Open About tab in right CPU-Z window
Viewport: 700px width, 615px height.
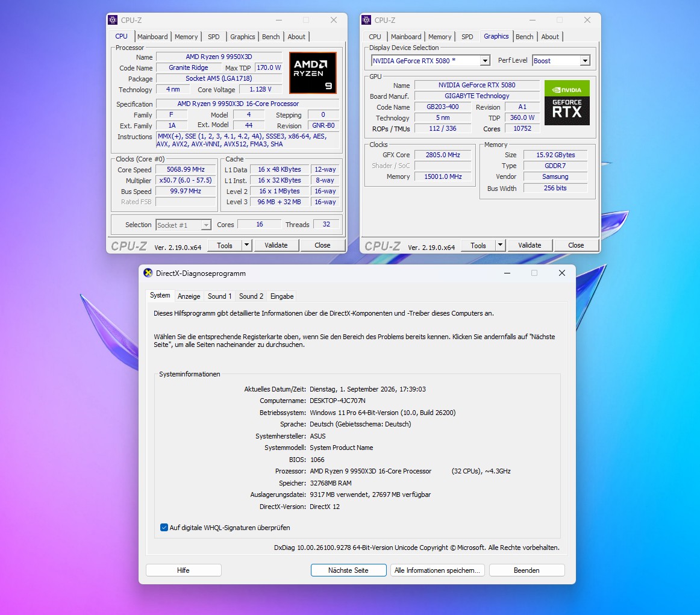(x=550, y=37)
